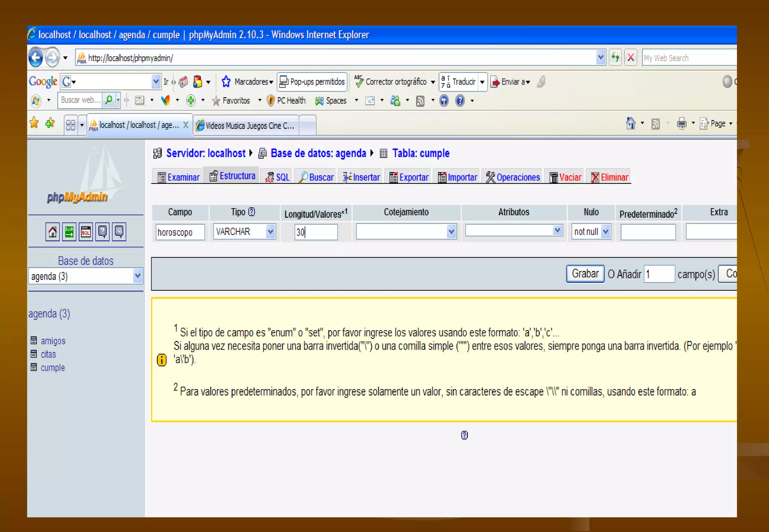
Task: Click the browser Back arrow button
Action: (36, 58)
